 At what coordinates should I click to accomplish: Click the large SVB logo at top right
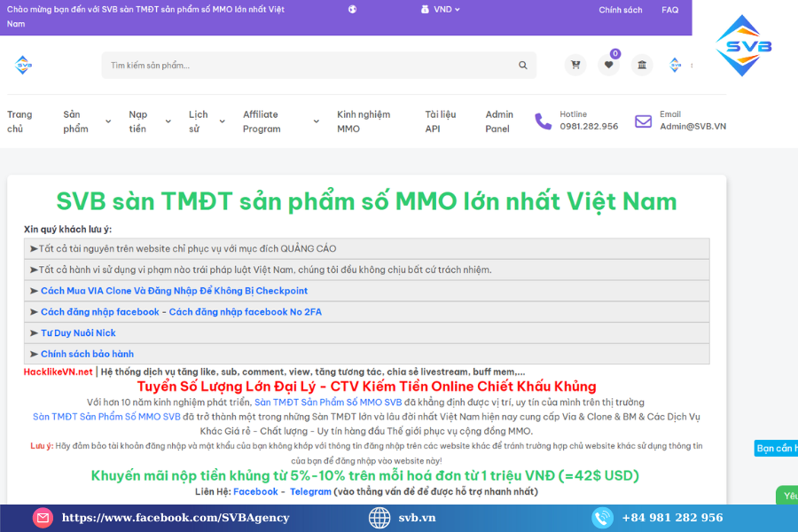click(x=743, y=46)
